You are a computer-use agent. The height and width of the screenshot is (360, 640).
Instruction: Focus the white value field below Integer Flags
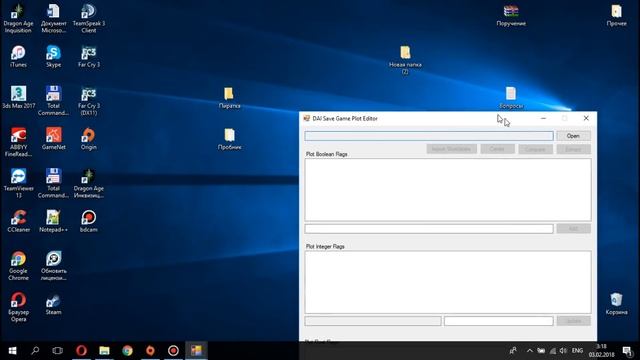499,321
